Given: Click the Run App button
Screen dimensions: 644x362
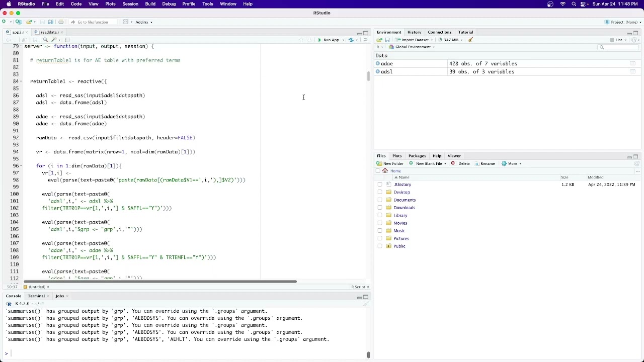Looking at the screenshot, I should pos(328,40).
